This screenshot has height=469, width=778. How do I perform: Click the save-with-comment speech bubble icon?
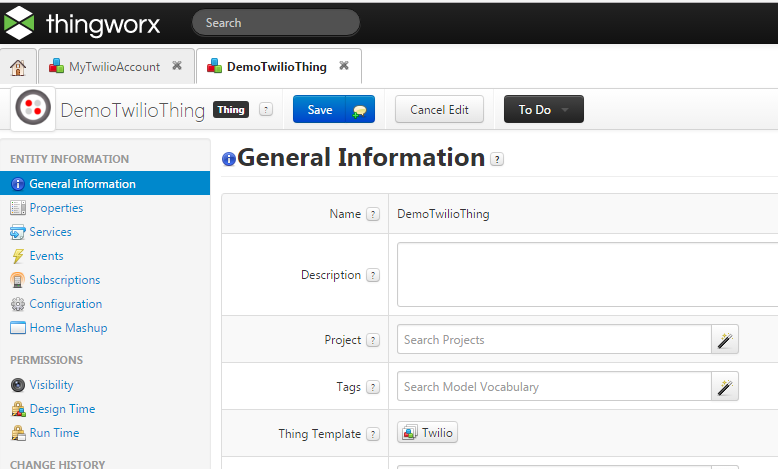360,110
